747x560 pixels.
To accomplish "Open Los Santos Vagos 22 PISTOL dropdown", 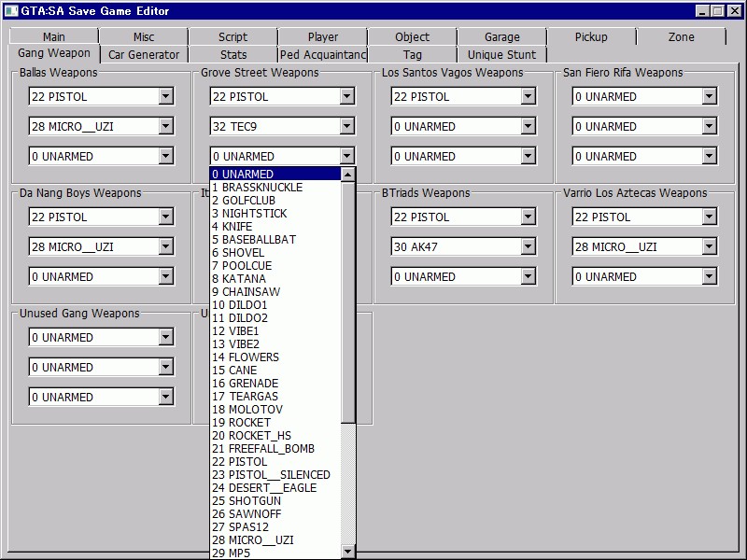I will [x=528, y=96].
